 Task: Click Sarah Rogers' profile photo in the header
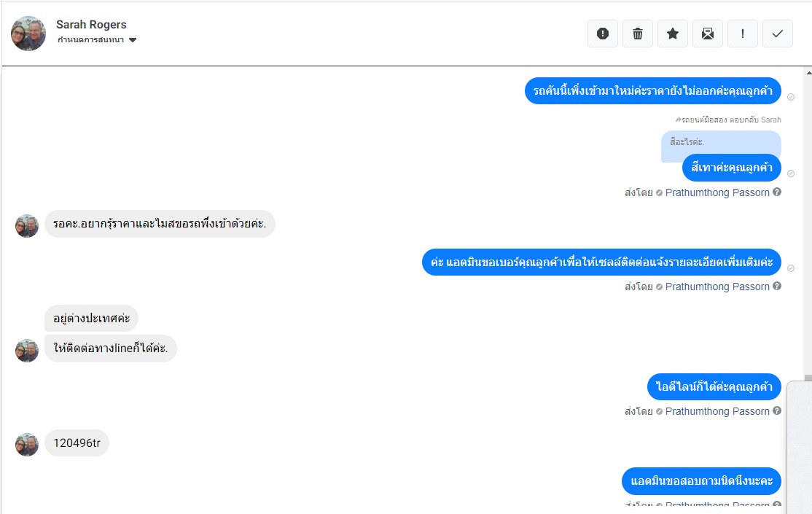tap(29, 34)
